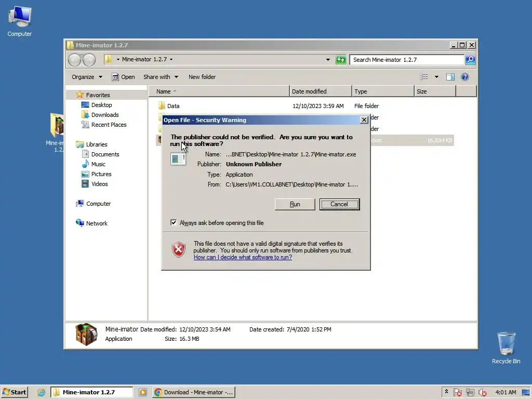The image size is (532, 399).
Task: Go back in Explorer navigation
Action: (x=75, y=60)
